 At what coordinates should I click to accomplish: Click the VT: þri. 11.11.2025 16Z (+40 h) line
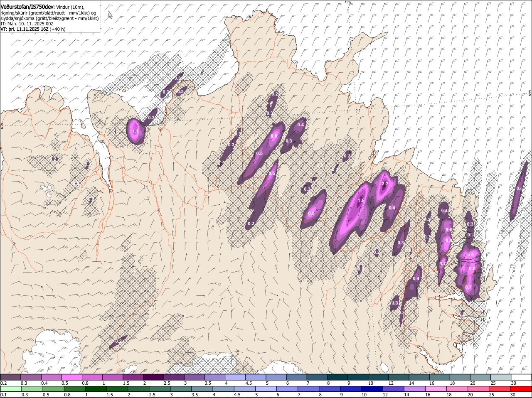click(33, 29)
